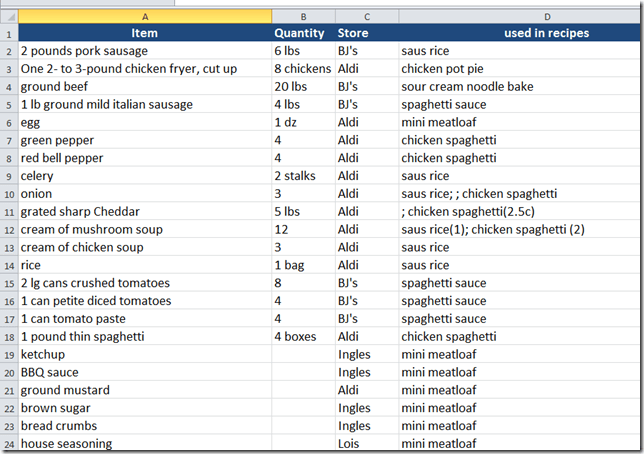Select row 24 header number
This screenshot has width=644, height=454.
pos(9,444)
